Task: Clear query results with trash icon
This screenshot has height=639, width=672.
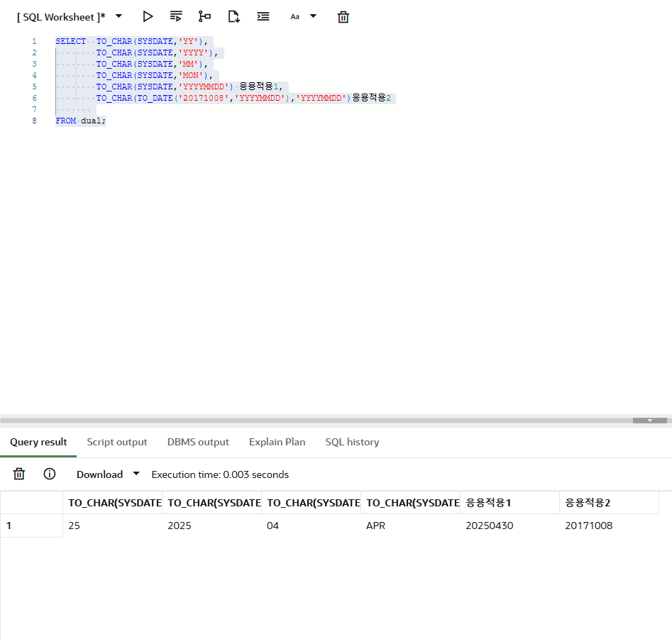Action: [x=19, y=474]
